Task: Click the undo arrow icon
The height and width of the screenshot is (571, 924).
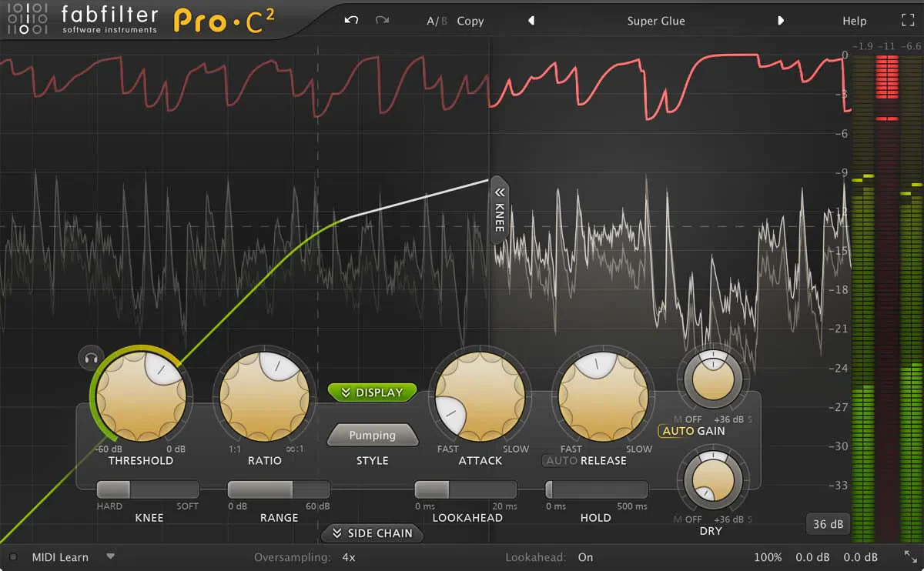Action: 351,21
